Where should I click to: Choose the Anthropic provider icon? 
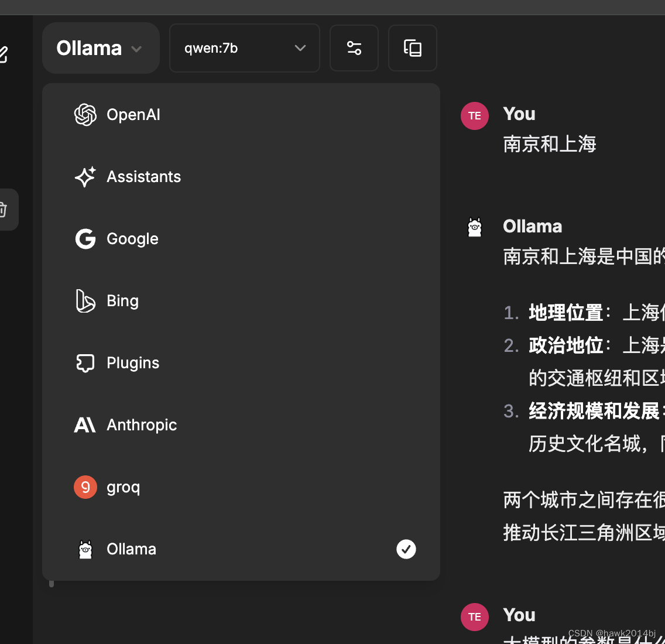point(85,425)
